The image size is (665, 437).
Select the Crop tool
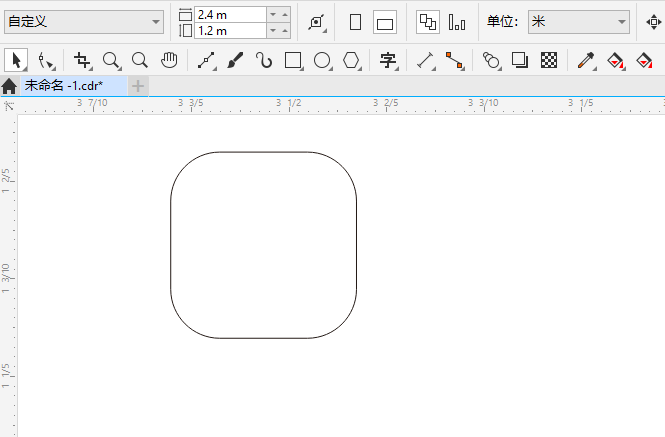82,61
